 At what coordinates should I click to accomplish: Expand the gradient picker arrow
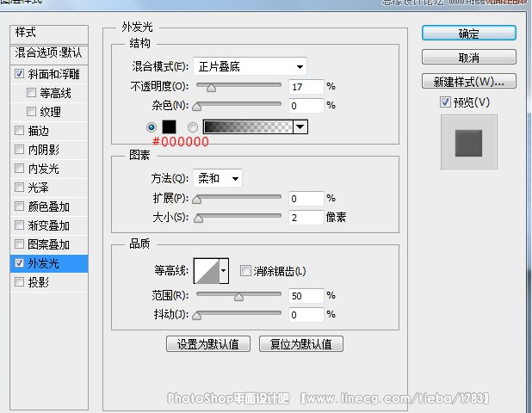(300, 126)
